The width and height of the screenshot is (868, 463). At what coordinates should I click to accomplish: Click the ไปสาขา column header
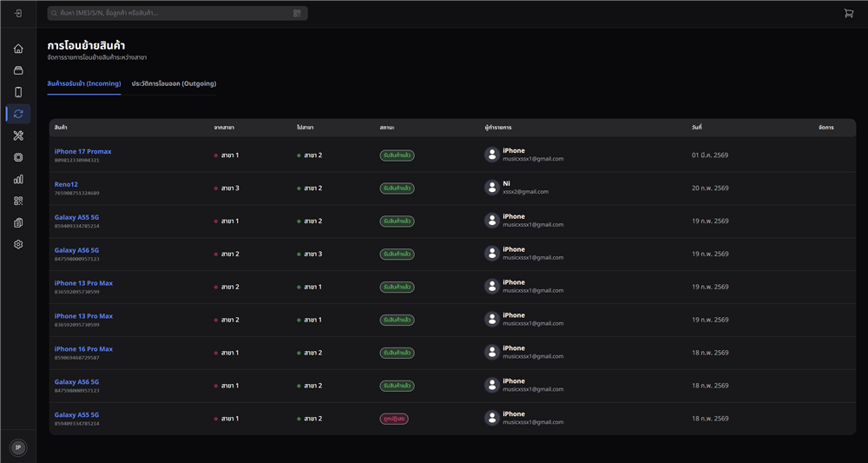click(306, 128)
